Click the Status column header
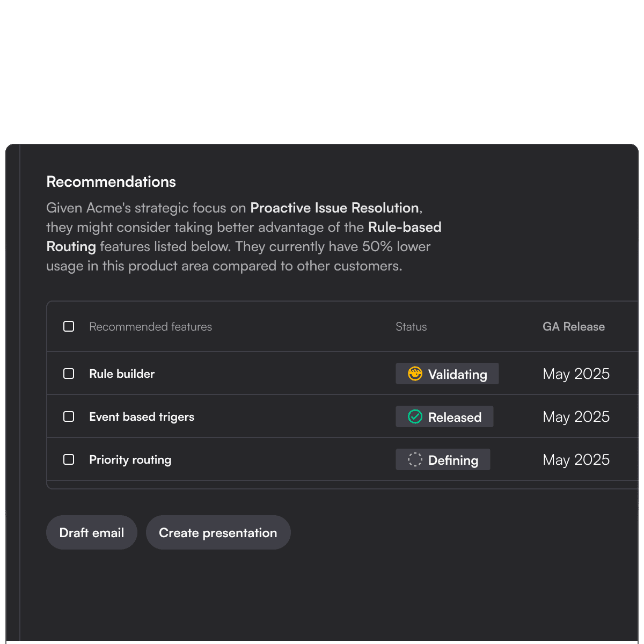Viewport: 644px width, 644px height. [x=411, y=326]
